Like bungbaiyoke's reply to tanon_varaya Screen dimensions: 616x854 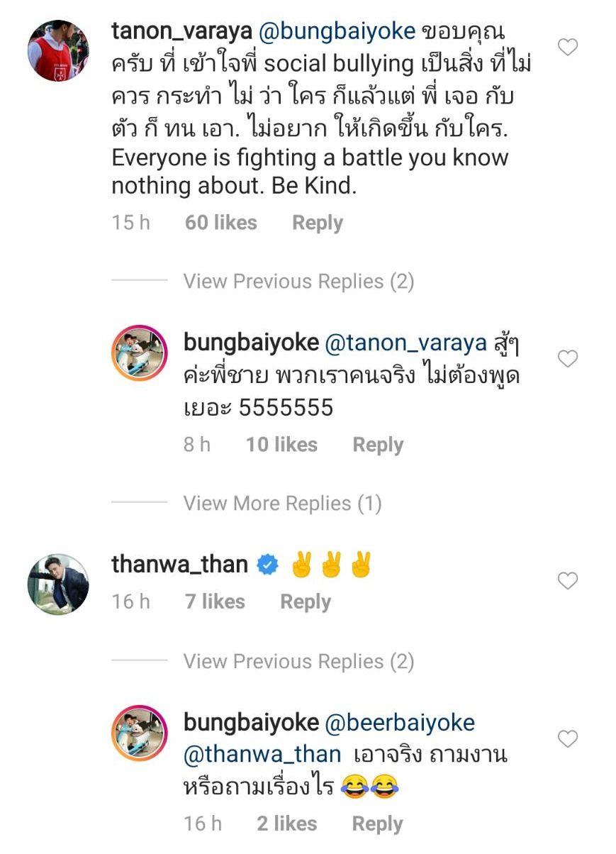click(x=568, y=360)
